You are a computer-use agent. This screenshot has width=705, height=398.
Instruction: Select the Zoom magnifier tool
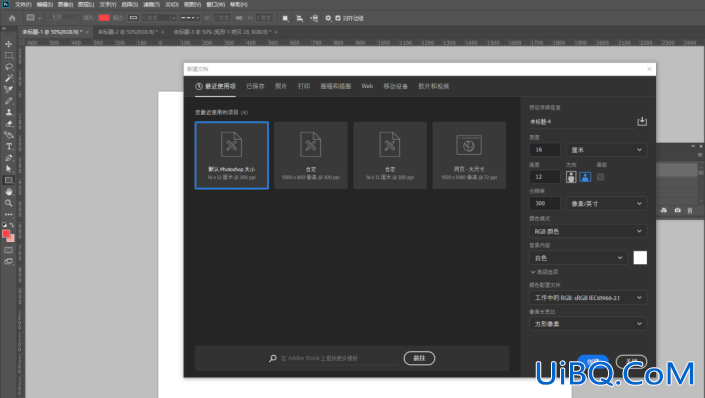click(x=9, y=203)
